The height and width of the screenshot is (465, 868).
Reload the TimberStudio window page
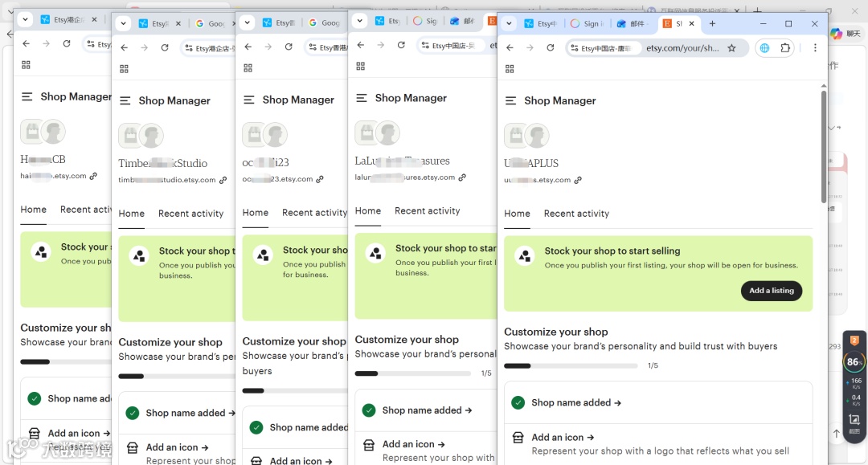(x=165, y=48)
